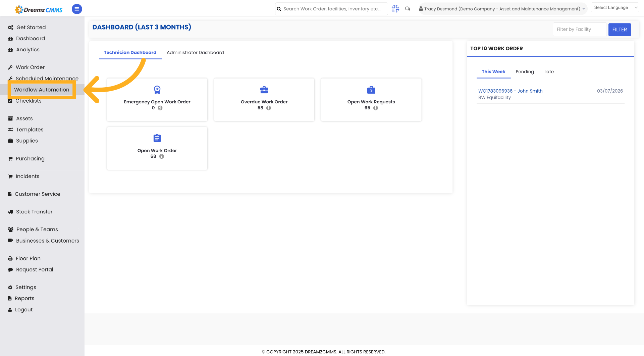The width and height of the screenshot is (644, 356).
Task: Click the Open Work Requests count 65
Action: pyautogui.click(x=367, y=108)
